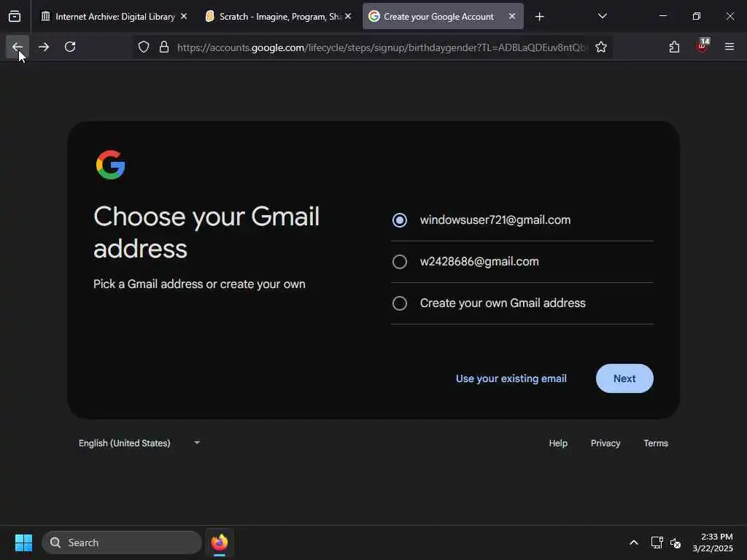The height and width of the screenshot is (560, 747).
Task: Expand the list all tabs chevron
Action: [x=602, y=16]
